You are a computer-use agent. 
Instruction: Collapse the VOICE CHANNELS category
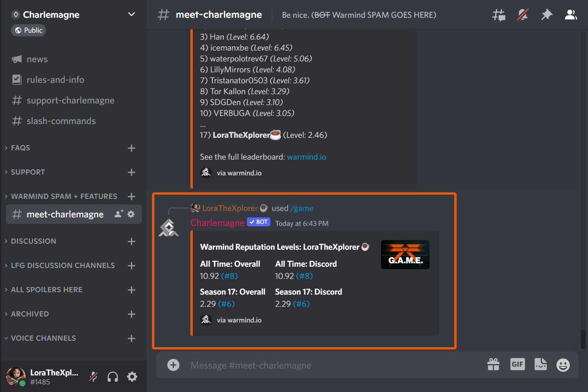coord(43,338)
